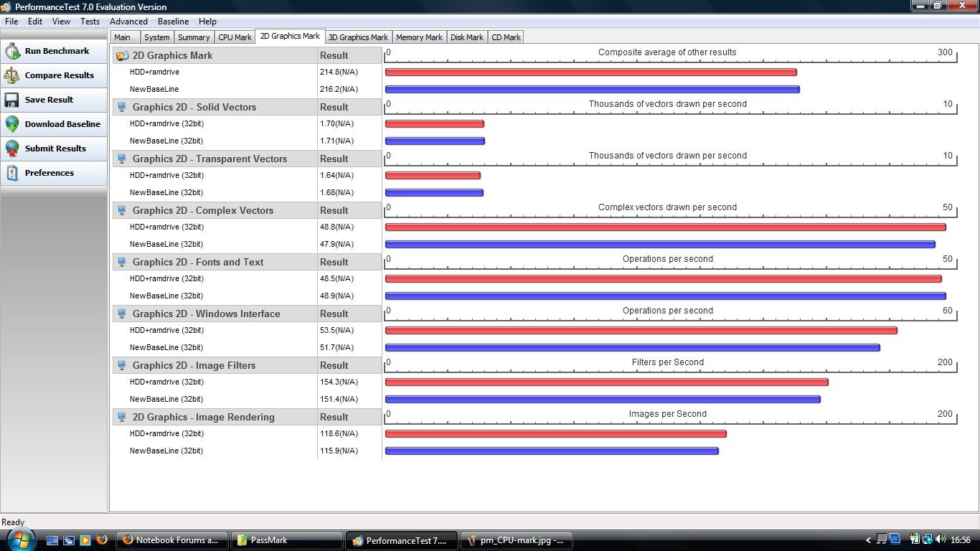Click the battery power tray icon

[915, 540]
